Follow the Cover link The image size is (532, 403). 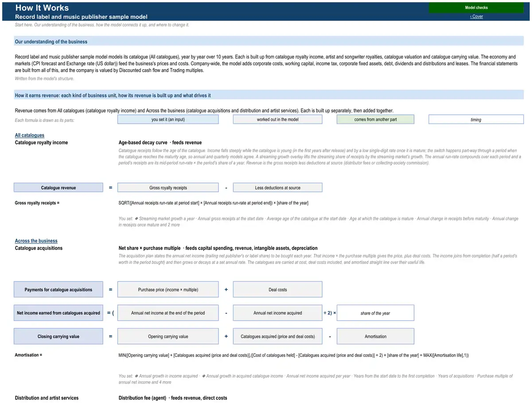tap(477, 16)
